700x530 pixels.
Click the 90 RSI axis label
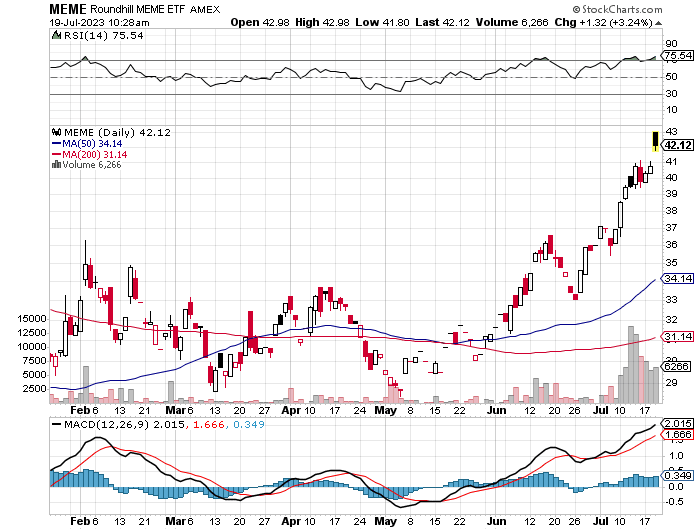pos(671,43)
